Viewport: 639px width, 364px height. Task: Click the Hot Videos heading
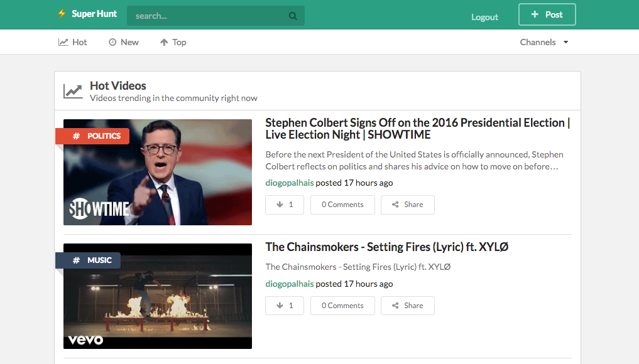[x=117, y=86]
